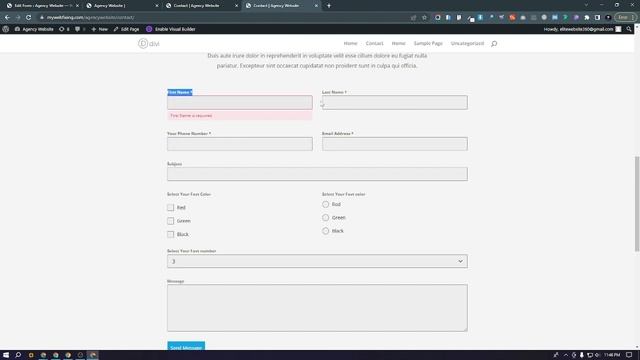640x360 pixels.
Task: Go back using the browser back arrow
Action: [7, 18]
